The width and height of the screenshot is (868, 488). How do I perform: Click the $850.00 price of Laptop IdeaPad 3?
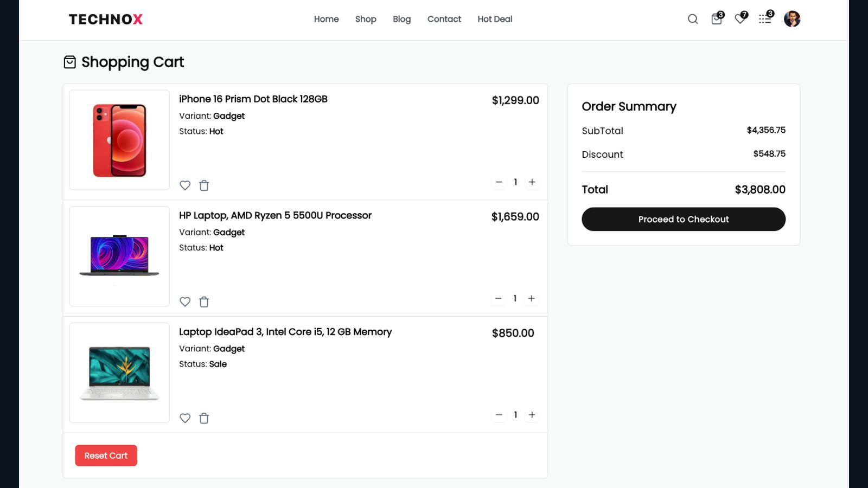513,333
